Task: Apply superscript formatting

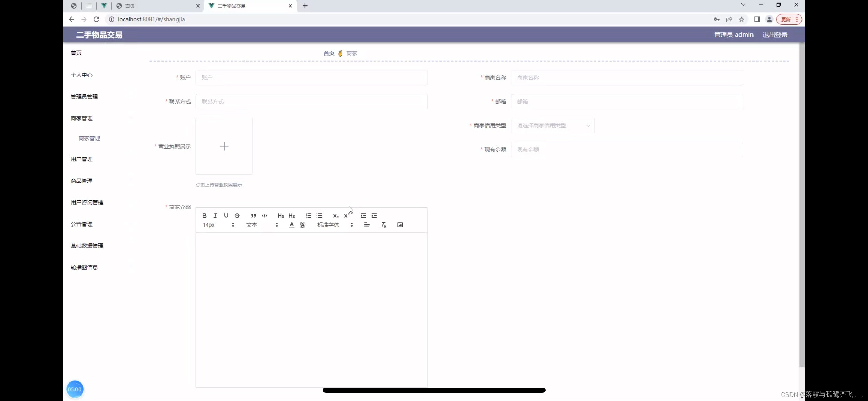Action: point(347,216)
